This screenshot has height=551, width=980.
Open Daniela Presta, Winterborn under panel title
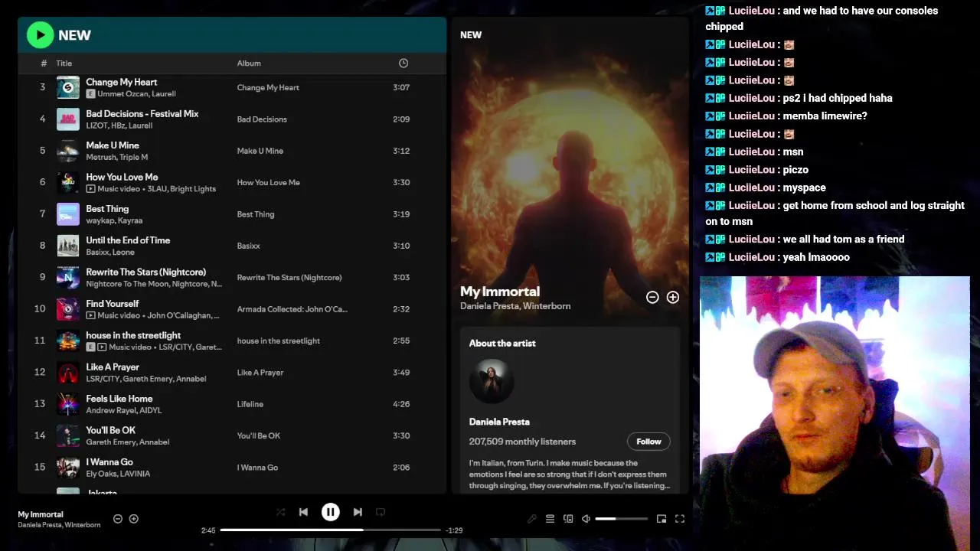click(515, 306)
